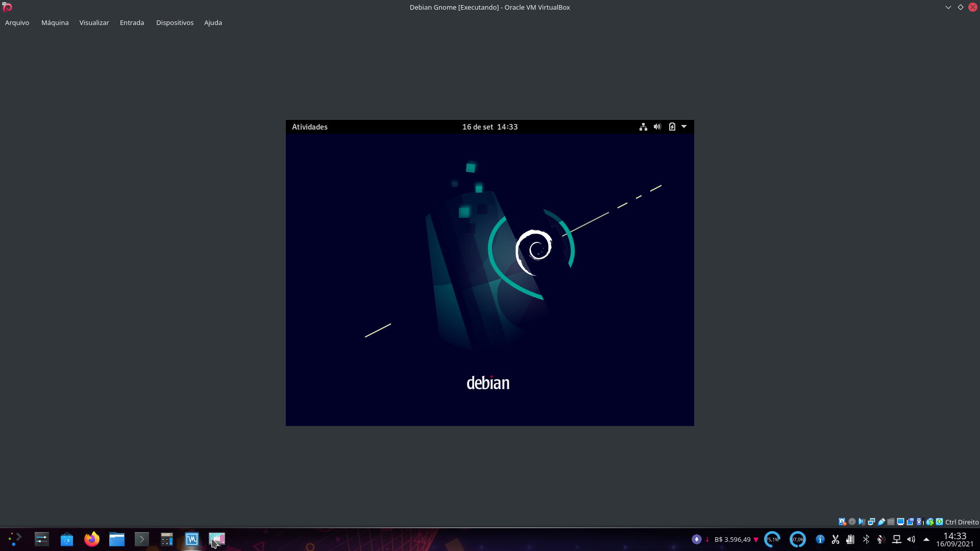Click the 75,1% circular usage monitor
This screenshot has width=980, height=551.
[772, 539]
